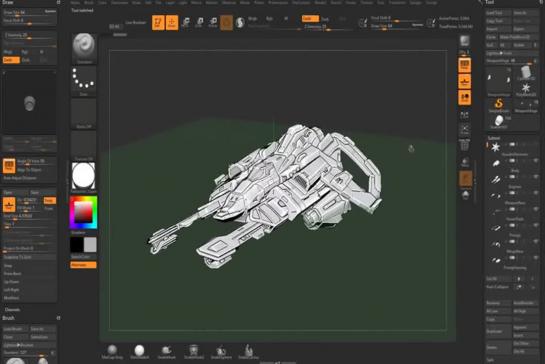Toggle the orange Front button in Draw palette

click(x=49, y=201)
